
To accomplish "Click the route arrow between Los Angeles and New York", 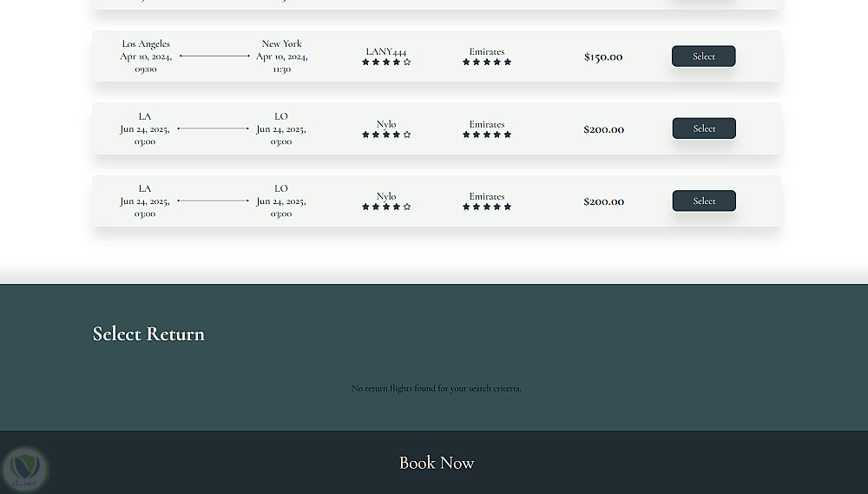I will pos(214,56).
